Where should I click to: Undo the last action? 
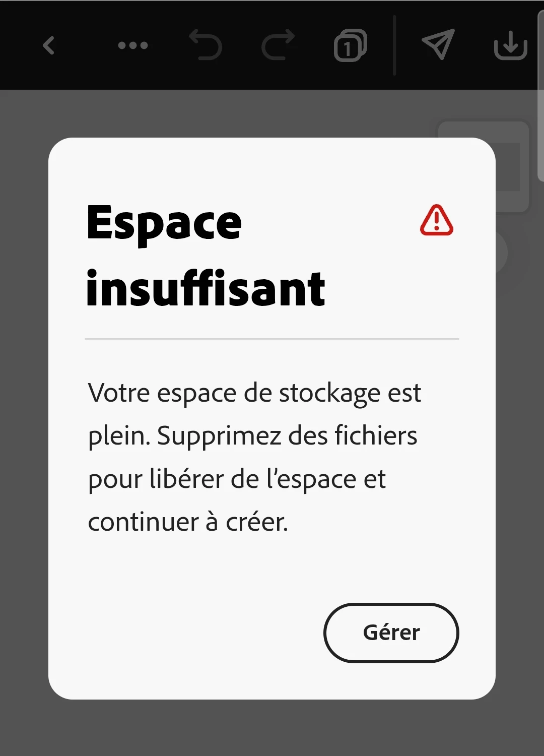point(205,45)
